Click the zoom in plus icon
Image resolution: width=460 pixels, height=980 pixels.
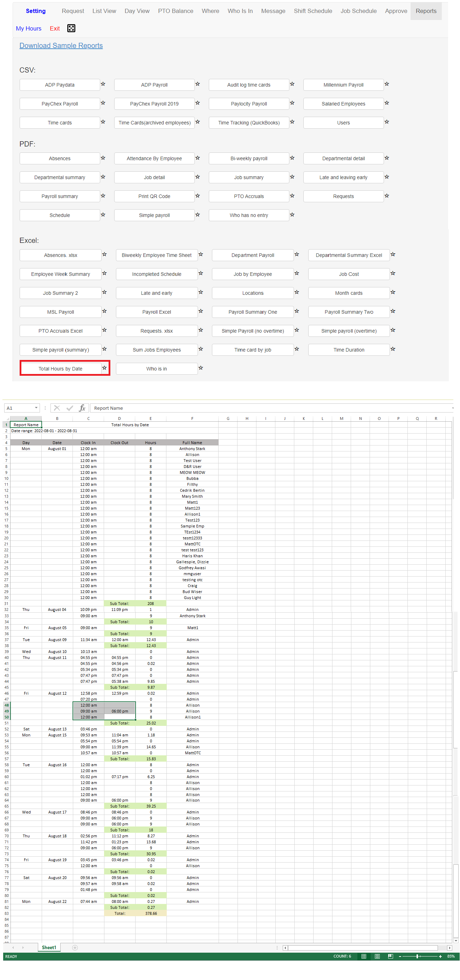tap(440, 956)
